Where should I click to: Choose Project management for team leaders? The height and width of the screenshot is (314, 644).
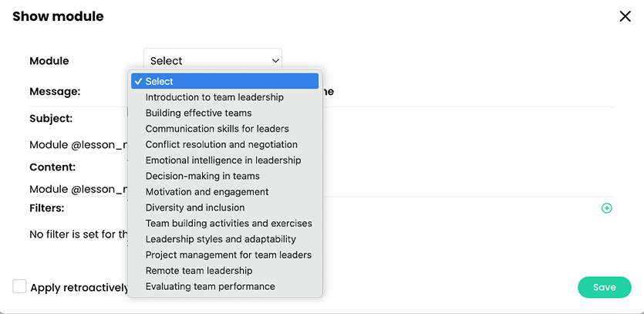click(228, 255)
